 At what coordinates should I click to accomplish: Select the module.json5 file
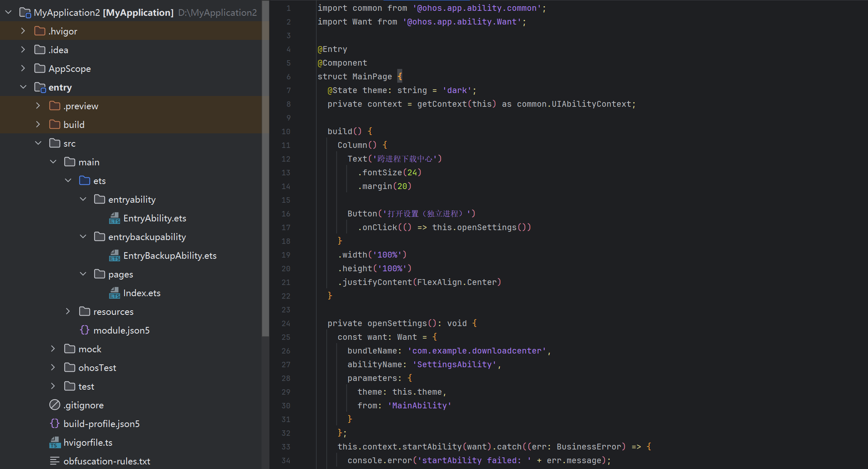tap(121, 330)
